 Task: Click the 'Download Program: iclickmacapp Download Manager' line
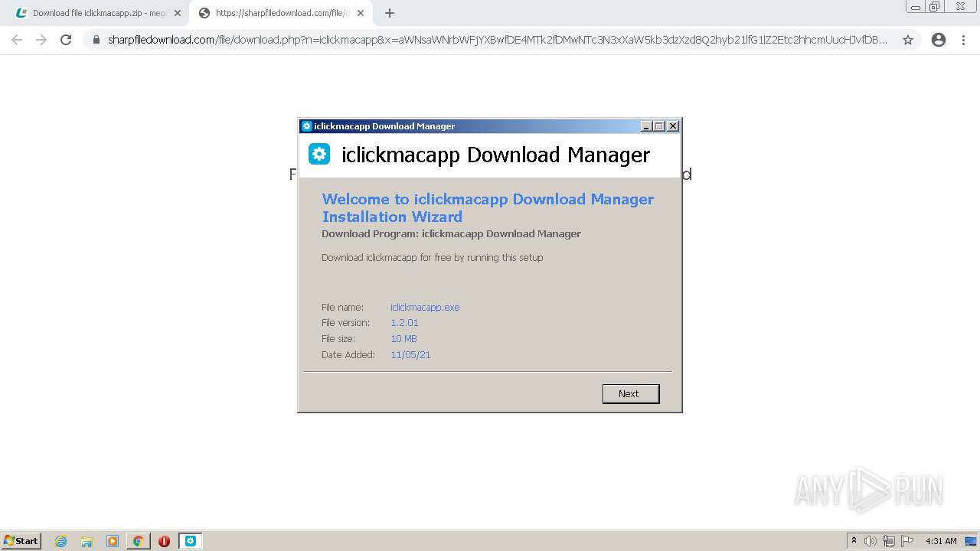451,233
